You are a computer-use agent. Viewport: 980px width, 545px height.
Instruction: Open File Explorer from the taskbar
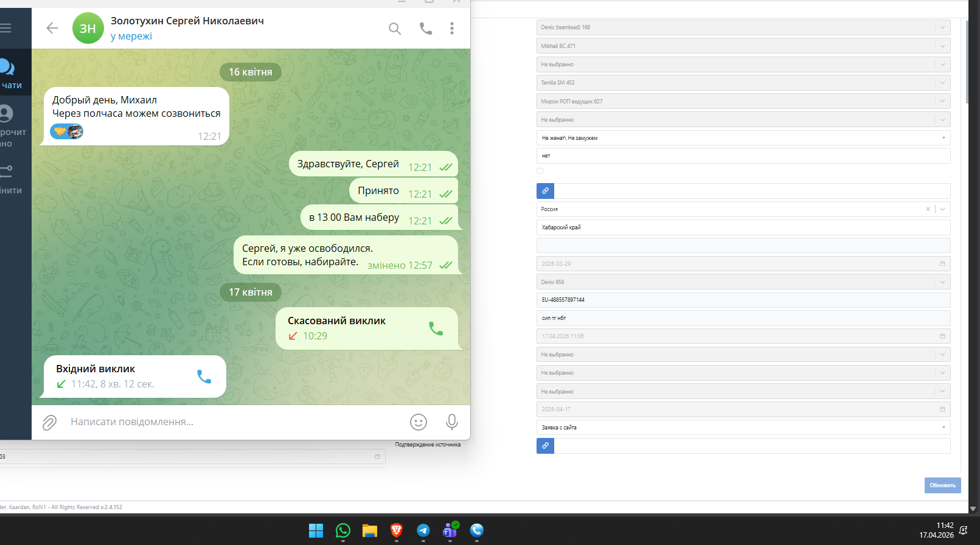(x=370, y=530)
